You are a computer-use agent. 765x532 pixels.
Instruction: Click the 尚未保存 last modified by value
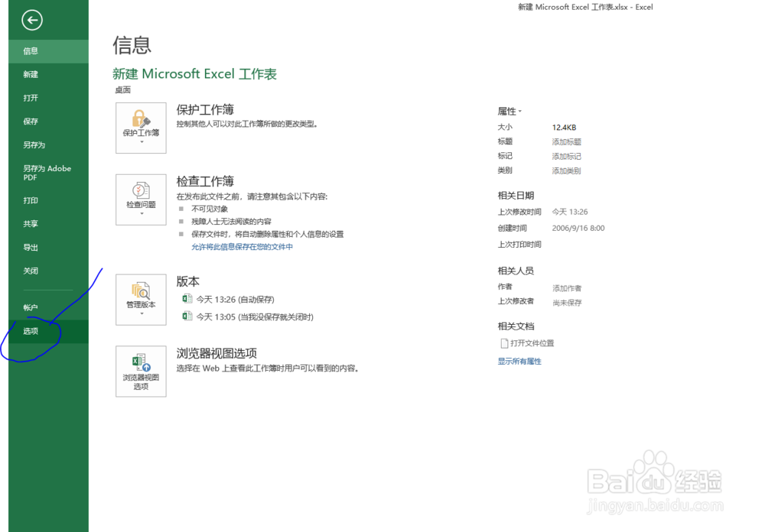point(567,303)
